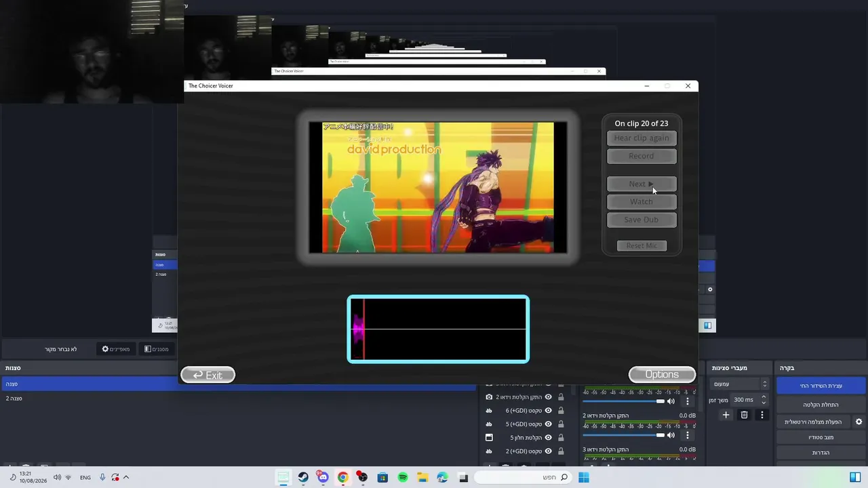This screenshot has width=868, height=488.
Task: Open options menu for התקן הקלטת וידאו 2 audio
Action: (x=688, y=435)
